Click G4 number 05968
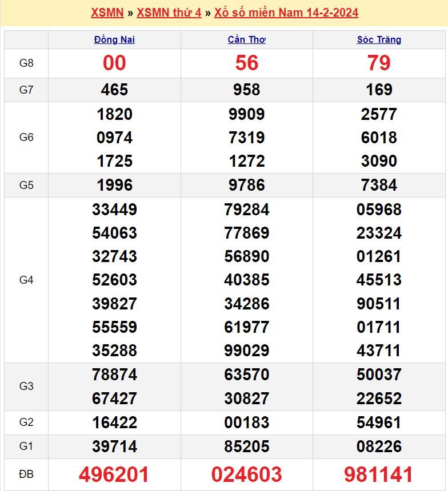 (x=379, y=209)
